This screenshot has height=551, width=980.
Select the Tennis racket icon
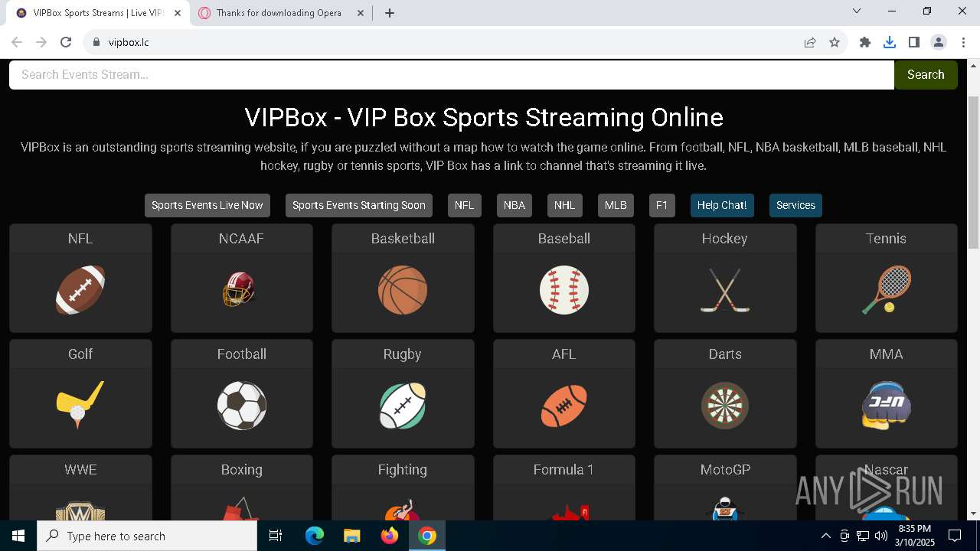887,290
